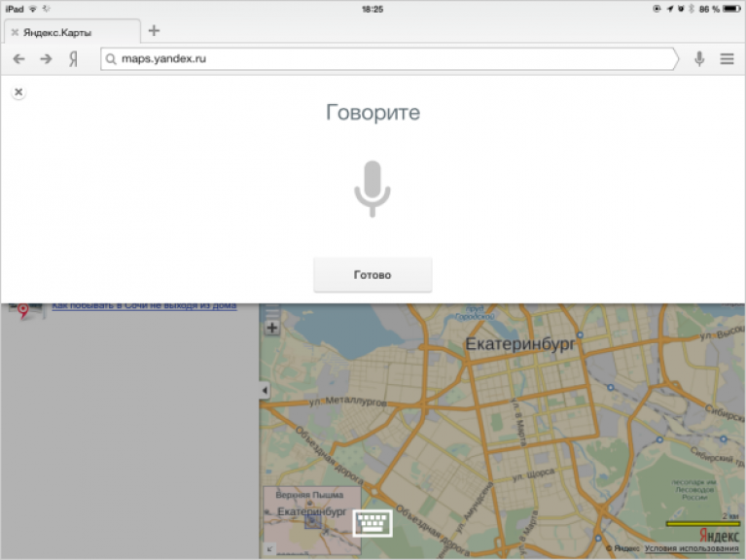Collapse the mini-map with corner arrow
This screenshot has height=560, width=746.
[x=269, y=549]
